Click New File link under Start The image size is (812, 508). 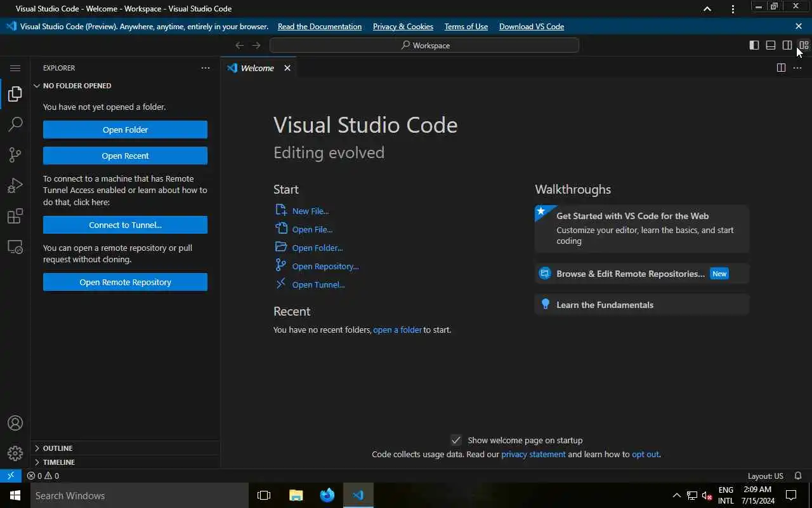point(310,211)
